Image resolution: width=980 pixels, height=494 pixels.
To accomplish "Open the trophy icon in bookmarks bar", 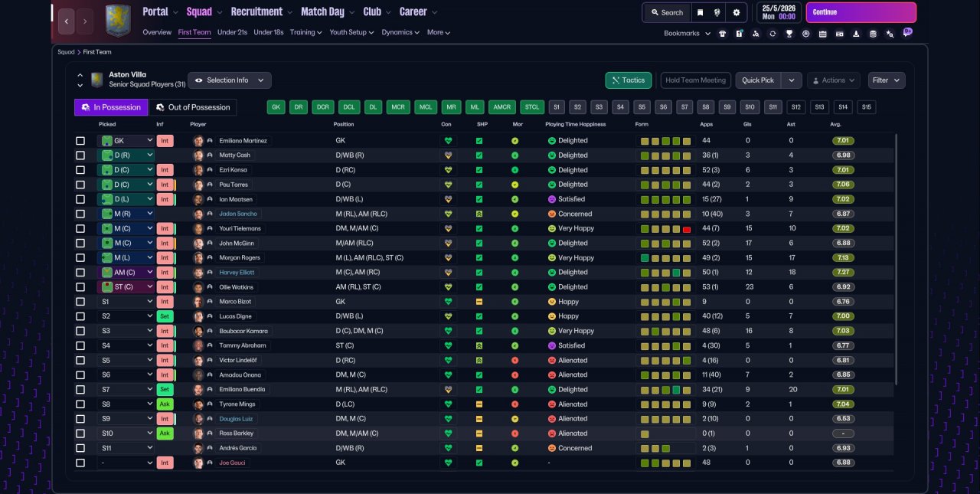I will click(x=789, y=34).
